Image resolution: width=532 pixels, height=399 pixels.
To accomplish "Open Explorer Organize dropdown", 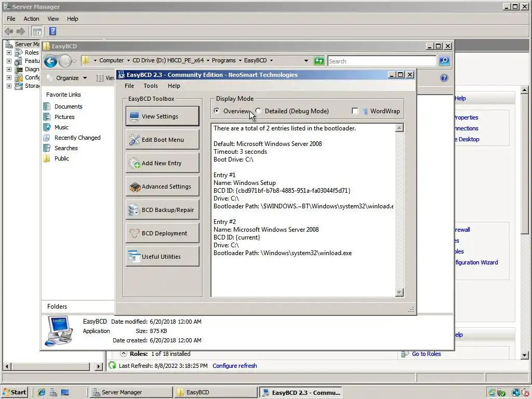I will [67, 78].
